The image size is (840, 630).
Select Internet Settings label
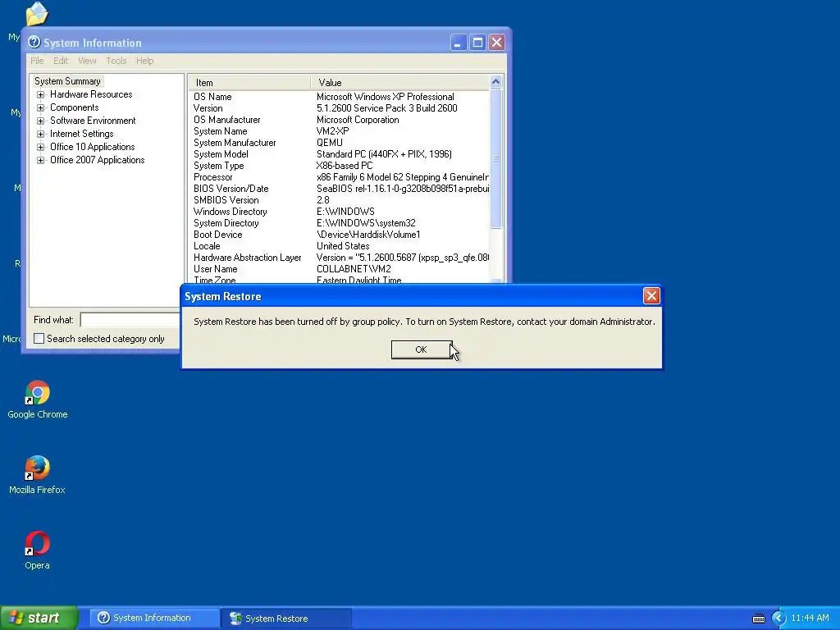coord(81,134)
